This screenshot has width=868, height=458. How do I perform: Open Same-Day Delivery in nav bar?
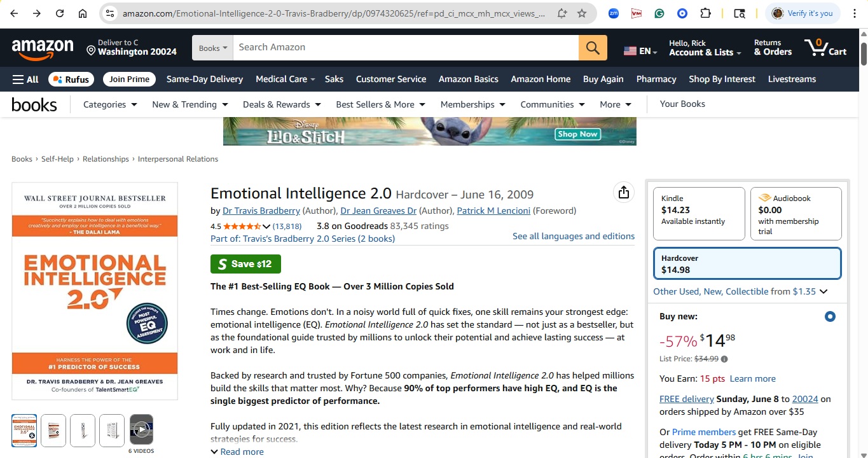(205, 80)
